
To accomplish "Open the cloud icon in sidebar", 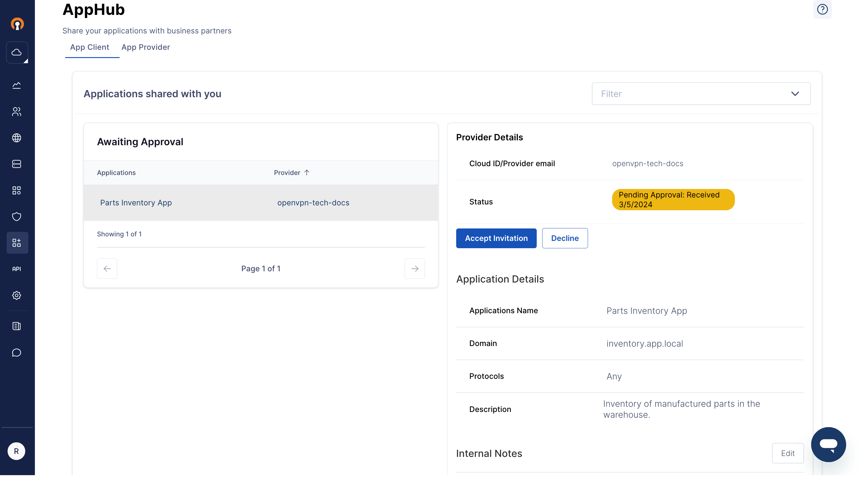I will pos(17,52).
